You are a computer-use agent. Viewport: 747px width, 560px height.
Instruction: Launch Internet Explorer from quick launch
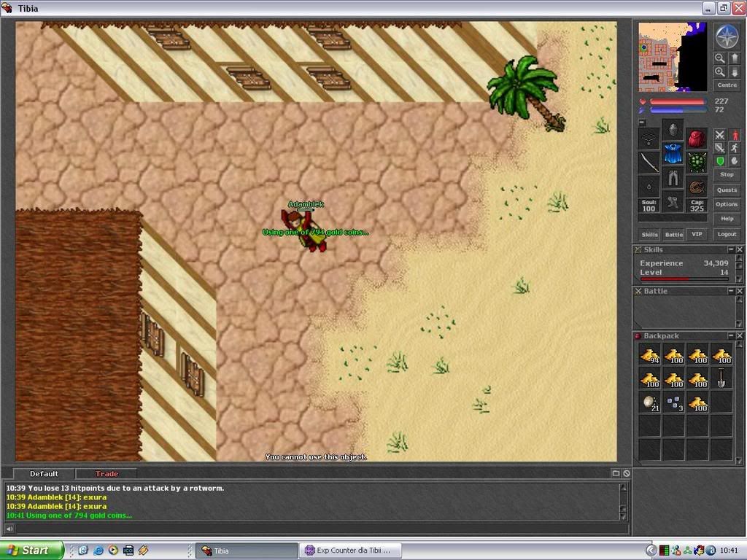coord(98,551)
